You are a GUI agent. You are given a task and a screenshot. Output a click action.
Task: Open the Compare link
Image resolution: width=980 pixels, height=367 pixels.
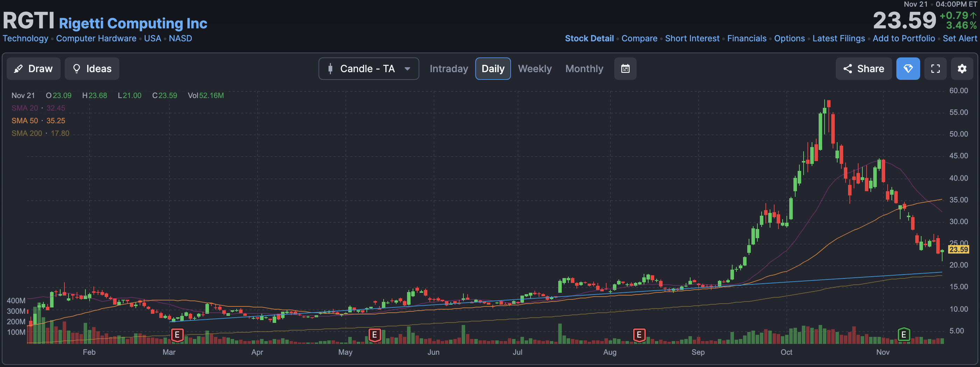tap(639, 39)
